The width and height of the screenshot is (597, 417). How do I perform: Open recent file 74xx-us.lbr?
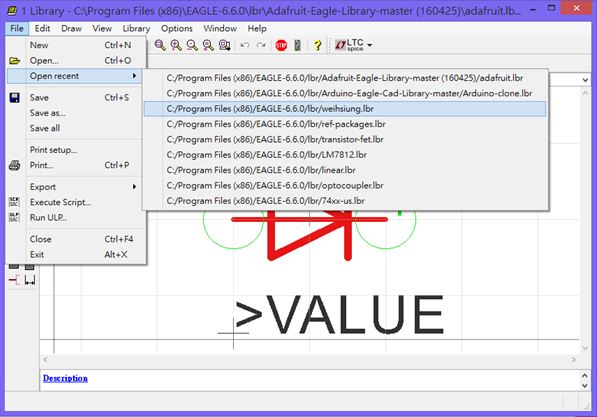click(345, 201)
